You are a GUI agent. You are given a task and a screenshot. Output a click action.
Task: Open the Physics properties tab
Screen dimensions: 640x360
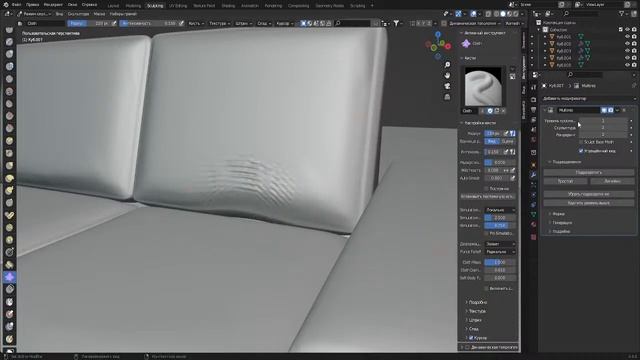(x=533, y=194)
